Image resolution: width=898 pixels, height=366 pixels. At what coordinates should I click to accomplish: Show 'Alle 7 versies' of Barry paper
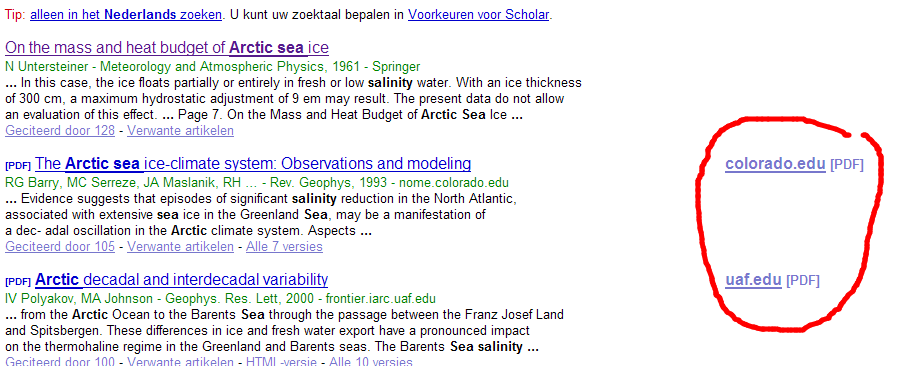pos(284,247)
